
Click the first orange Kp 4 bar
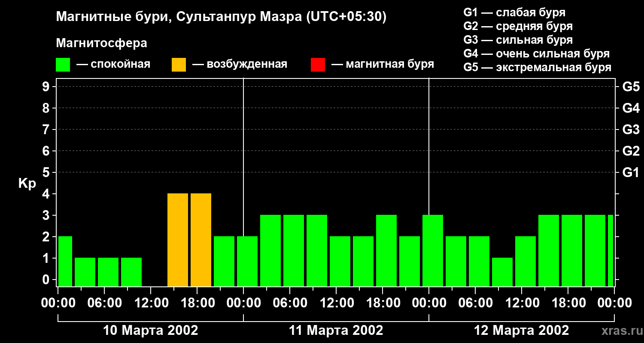(178, 240)
